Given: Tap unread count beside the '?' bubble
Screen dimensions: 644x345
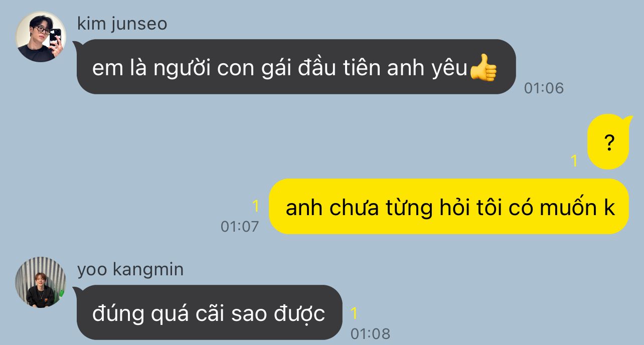Looking at the screenshot, I should tap(575, 161).
